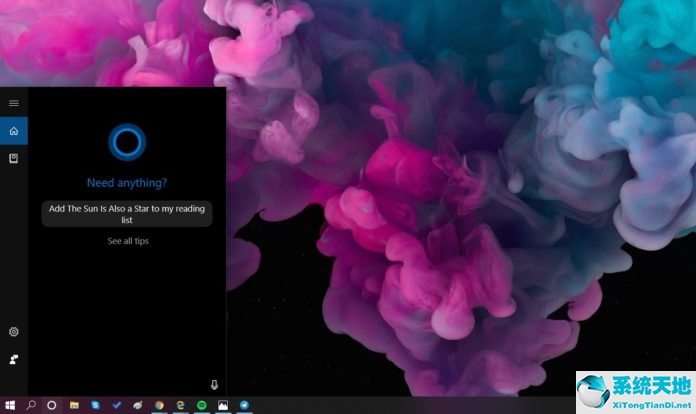
Task: Open the gray app icon beside To-Do
Action: pos(138,405)
